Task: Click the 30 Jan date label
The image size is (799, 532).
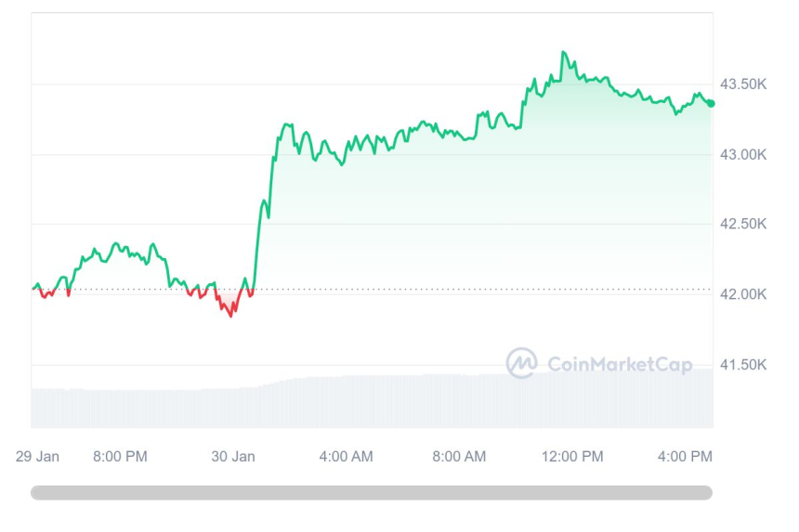Action: (x=233, y=456)
